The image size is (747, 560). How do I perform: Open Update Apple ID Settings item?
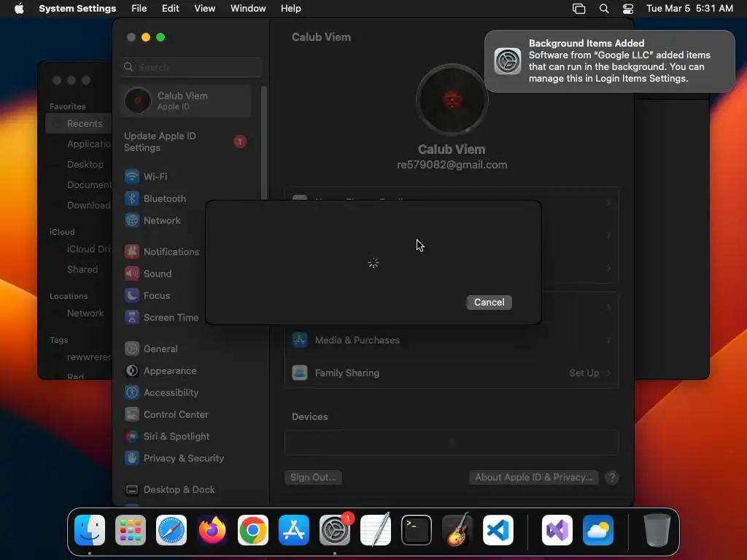[186, 142]
